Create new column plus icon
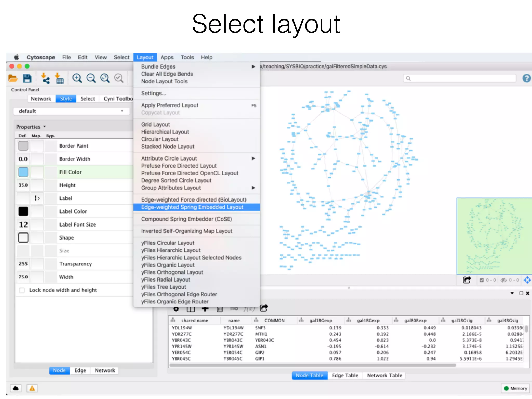The height and width of the screenshot is (399, 532). [205, 309]
